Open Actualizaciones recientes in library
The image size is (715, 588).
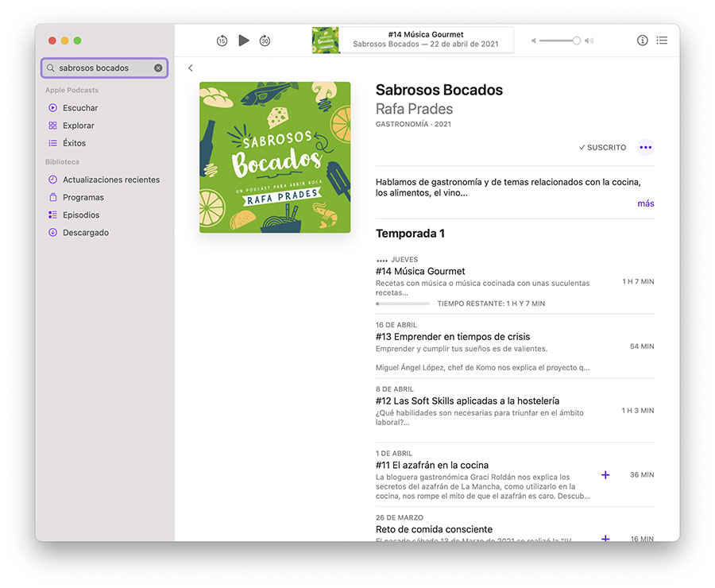tap(110, 180)
